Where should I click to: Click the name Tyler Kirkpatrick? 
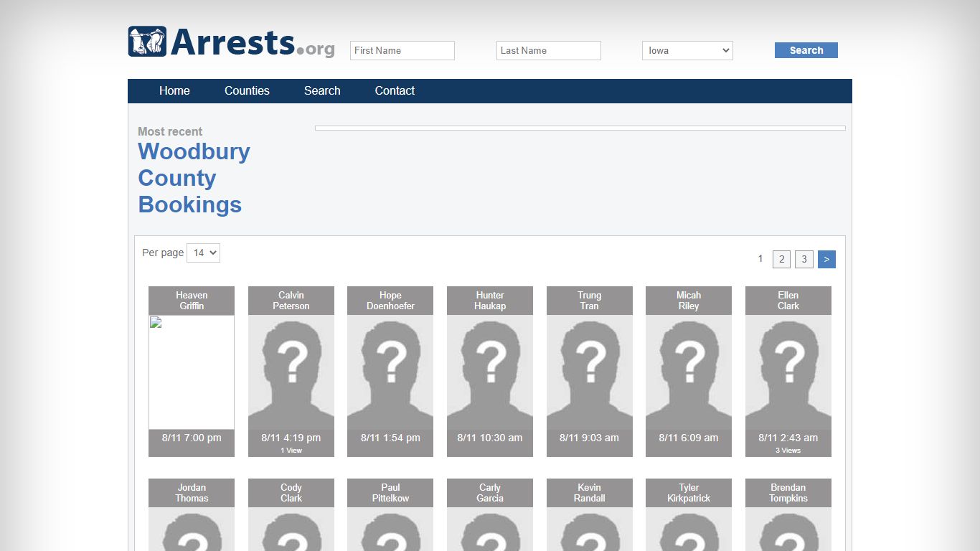coord(689,493)
